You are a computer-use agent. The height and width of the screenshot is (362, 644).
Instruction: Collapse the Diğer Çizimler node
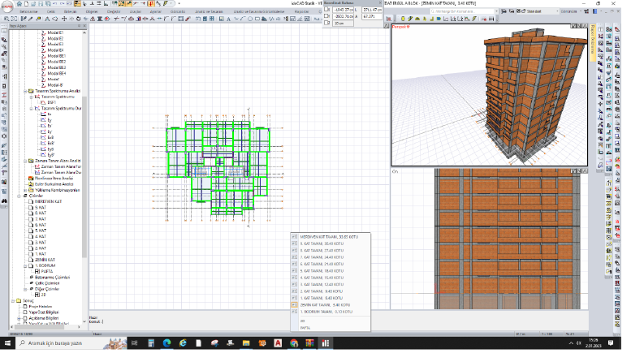tap(25, 289)
